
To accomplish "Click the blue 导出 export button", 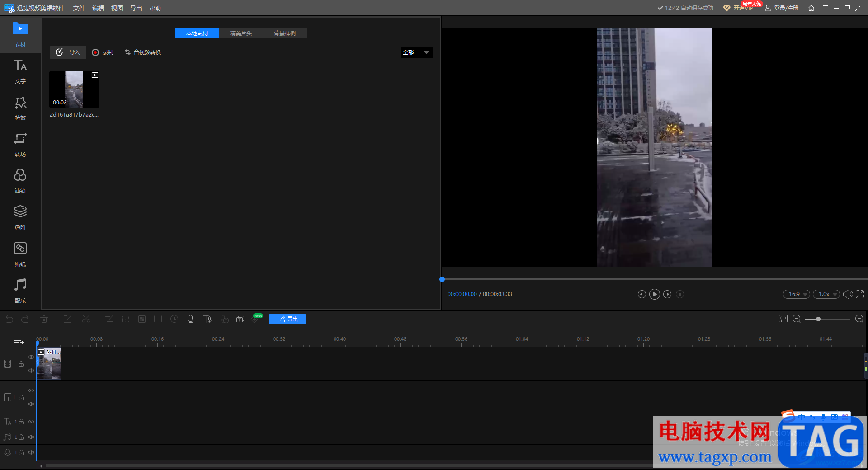I will (288, 319).
